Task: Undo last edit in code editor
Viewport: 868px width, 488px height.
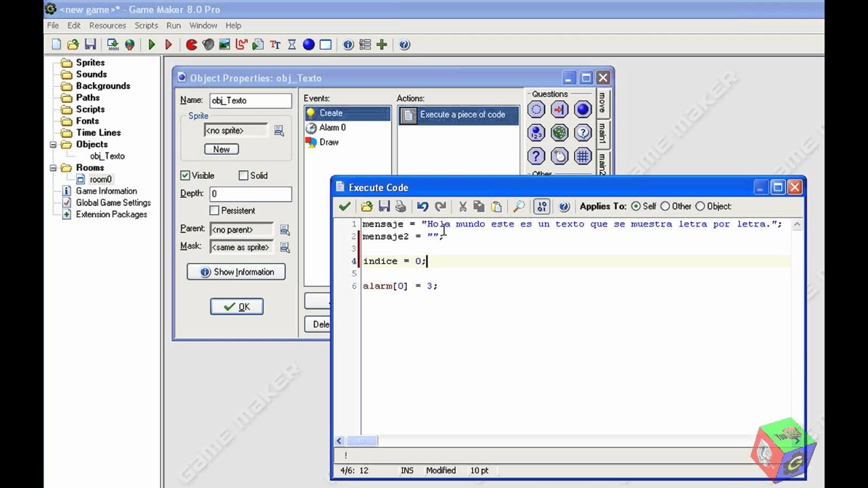Action: coord(422,207)
